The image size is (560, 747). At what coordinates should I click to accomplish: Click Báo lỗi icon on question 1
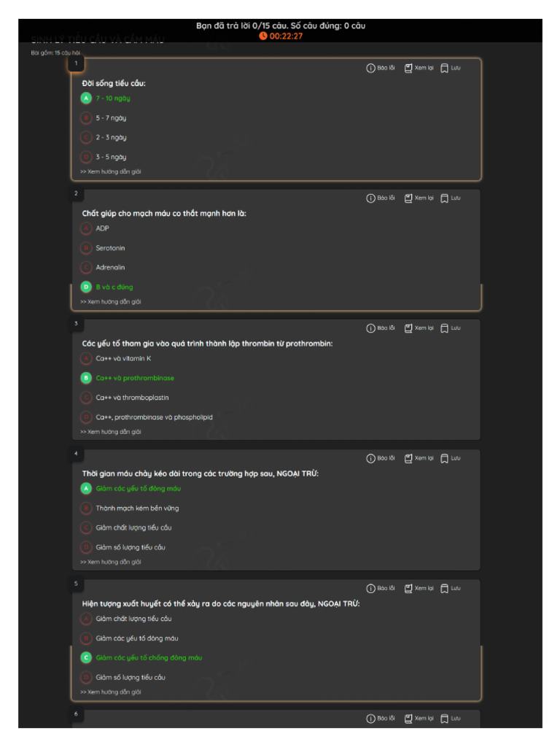tap(370, 68)
